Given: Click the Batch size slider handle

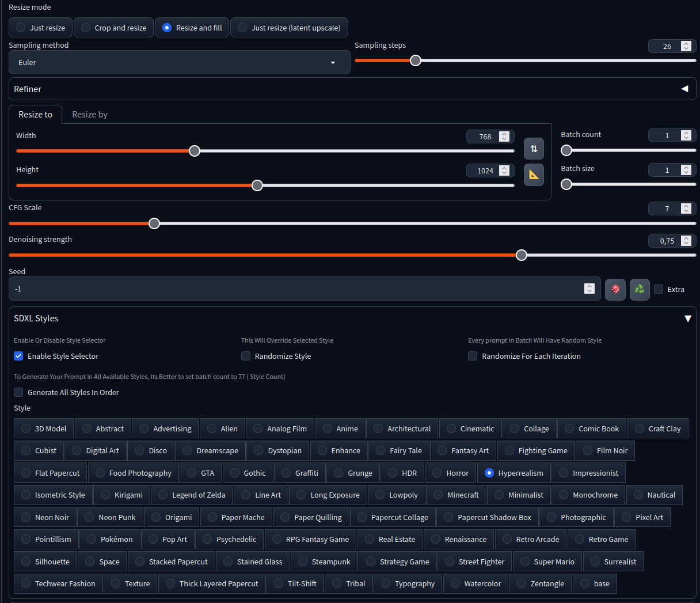Looking at the screenshot, I should click(x=566, y=184).
